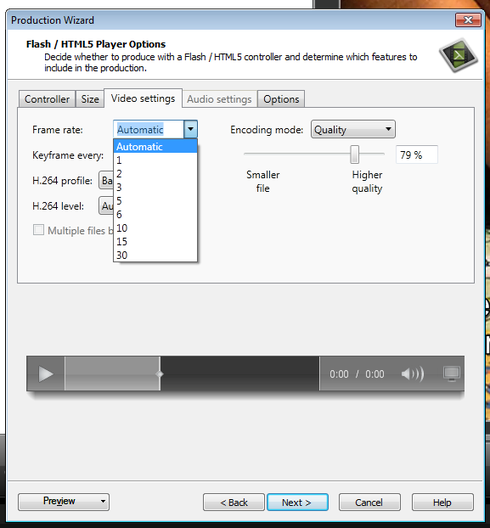This screenshot has height=528, width=490.
Task: Play the preview player video
Action: (46, 374)
